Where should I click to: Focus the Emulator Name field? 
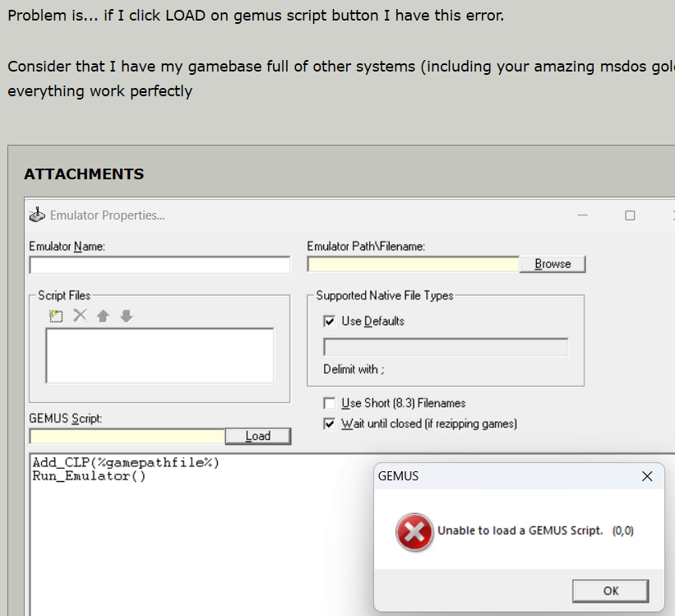160,265
